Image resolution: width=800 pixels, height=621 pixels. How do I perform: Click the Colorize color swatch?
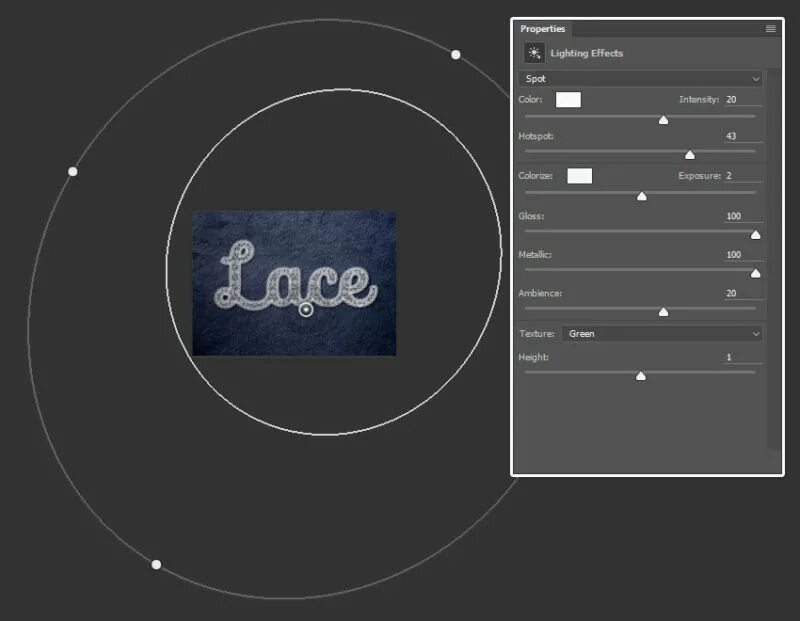(x=580, y=176)
